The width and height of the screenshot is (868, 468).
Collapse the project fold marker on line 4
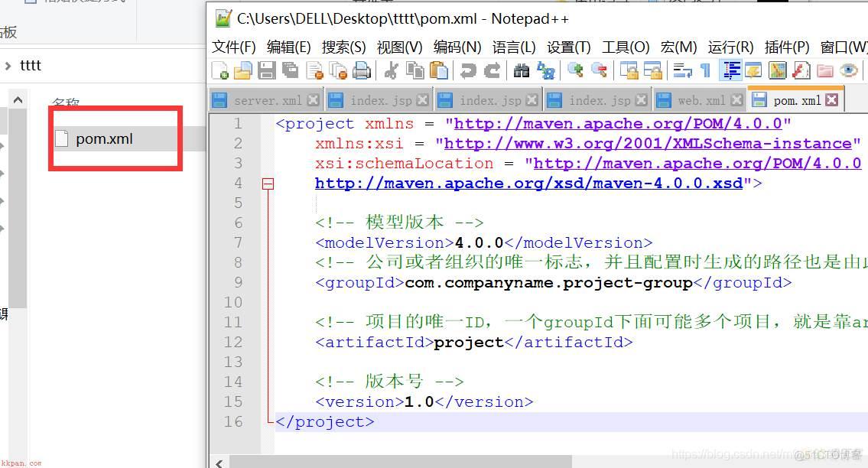268,184
